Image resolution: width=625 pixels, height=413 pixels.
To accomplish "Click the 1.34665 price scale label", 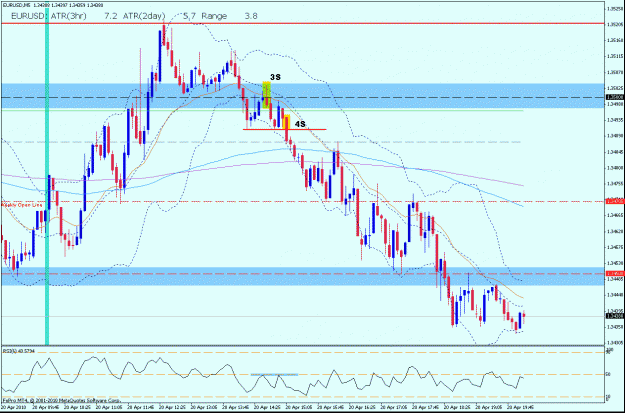I will pyautogui.click(x=614, y=215).
